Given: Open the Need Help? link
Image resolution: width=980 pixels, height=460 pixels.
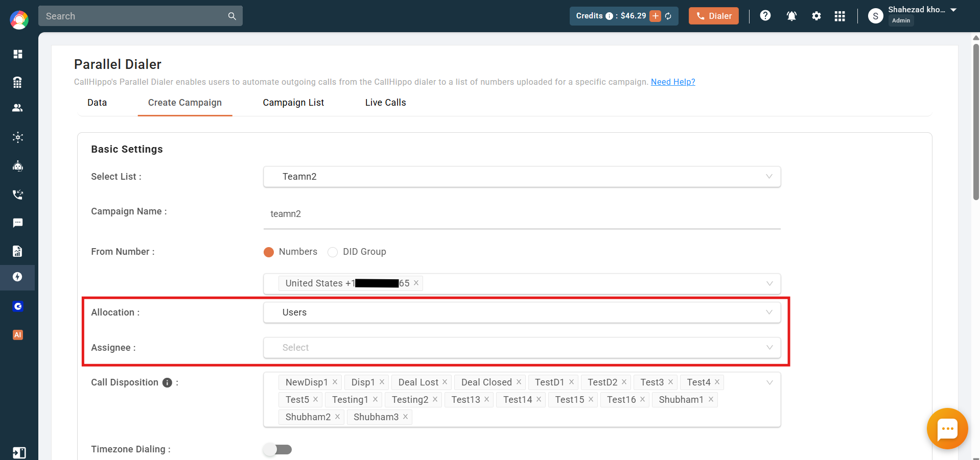Looking at the screenshot, I should point(673,82).
